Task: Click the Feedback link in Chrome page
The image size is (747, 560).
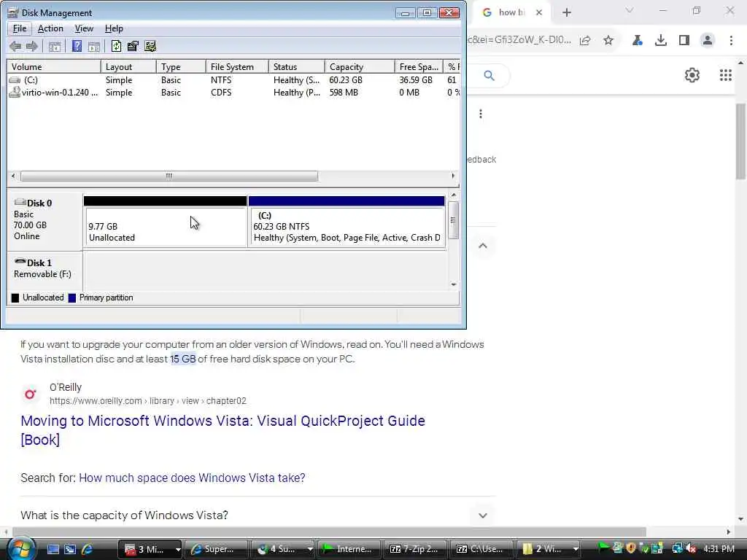Action: (x=481, y=160)
